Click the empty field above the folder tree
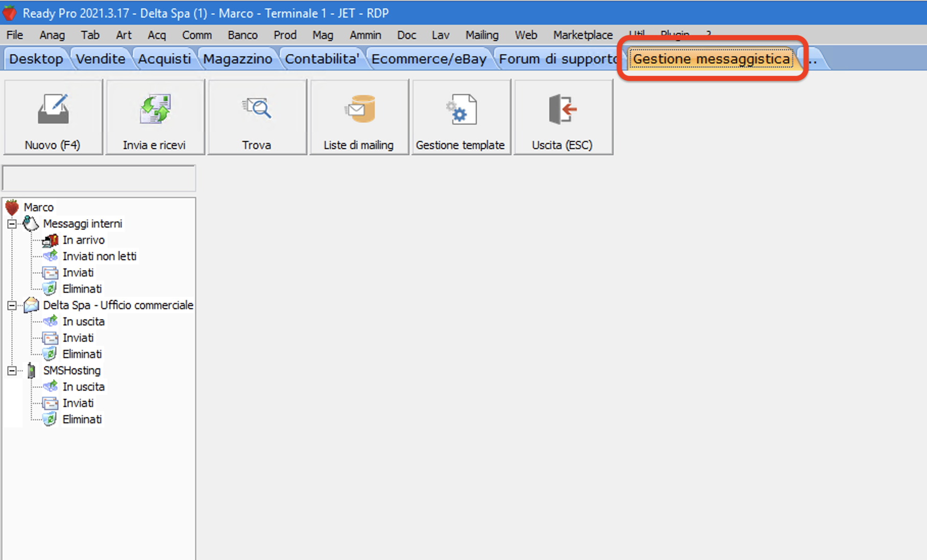927x560 pixels. [x=99, y=178]
